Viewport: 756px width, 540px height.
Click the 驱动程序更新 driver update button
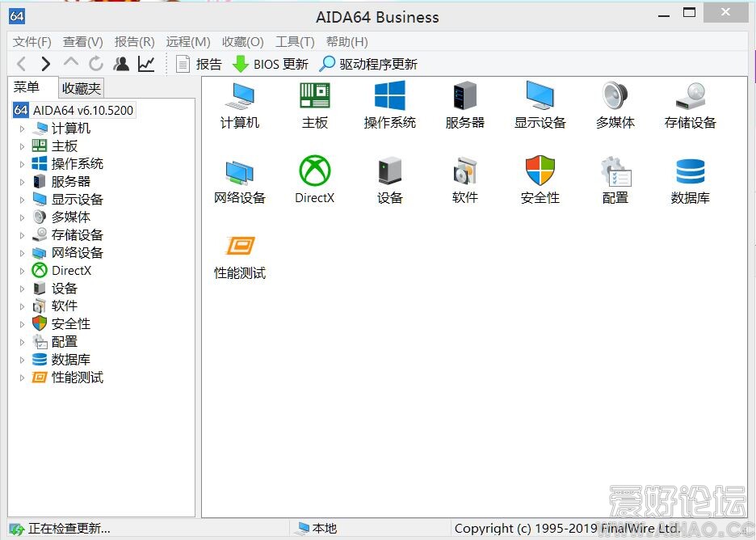[x=369, y=64]
